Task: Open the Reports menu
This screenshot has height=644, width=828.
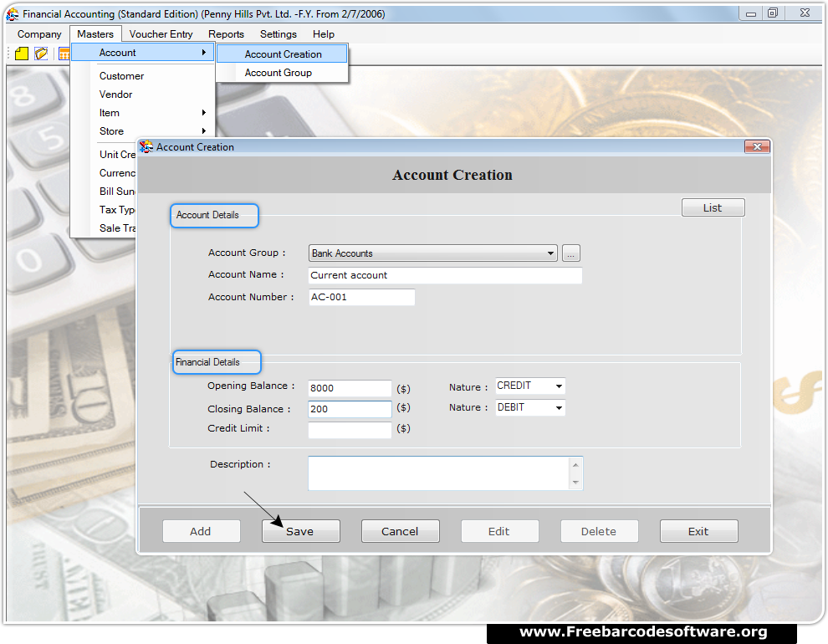Action: click(x=226, y=34)
